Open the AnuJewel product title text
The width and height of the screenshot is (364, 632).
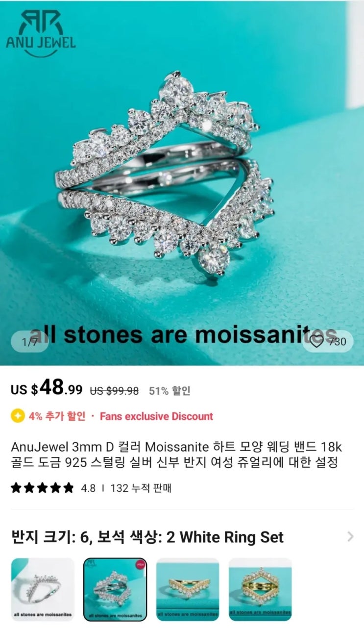point(176,455)
